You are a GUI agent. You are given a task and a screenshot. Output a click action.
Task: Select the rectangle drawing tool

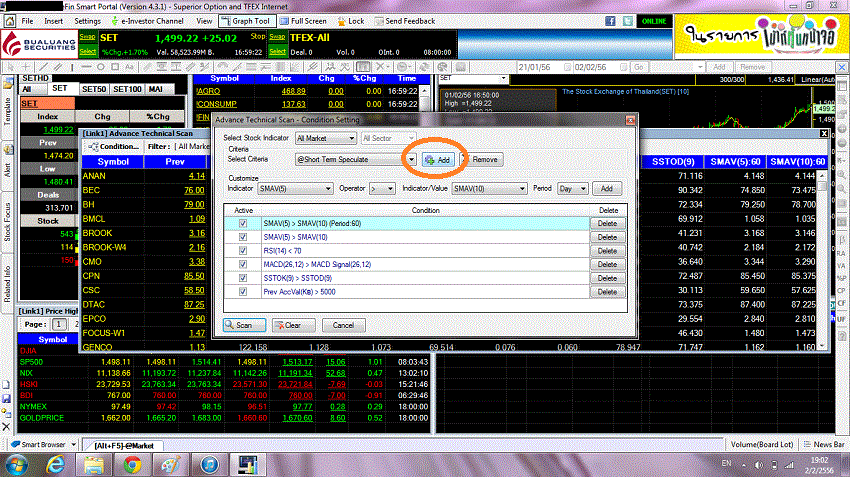(x=115, y=67)
